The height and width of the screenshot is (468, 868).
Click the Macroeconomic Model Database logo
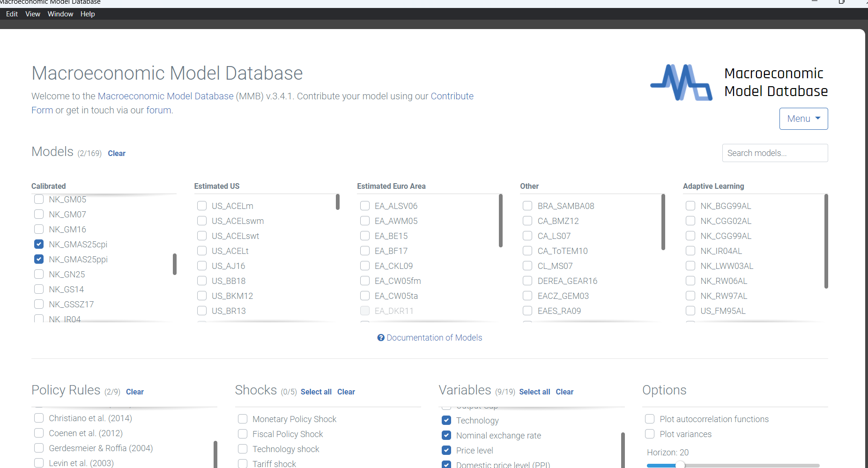click(x=682, y=82)
